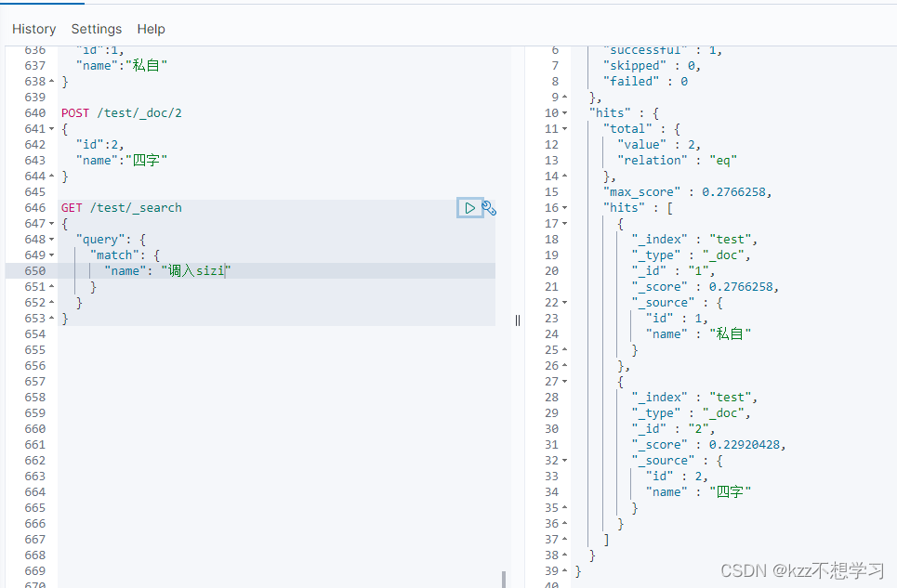897x588 pixels.
Task: Collapse fold arrow at editor line 644
Action: (51, 176)
